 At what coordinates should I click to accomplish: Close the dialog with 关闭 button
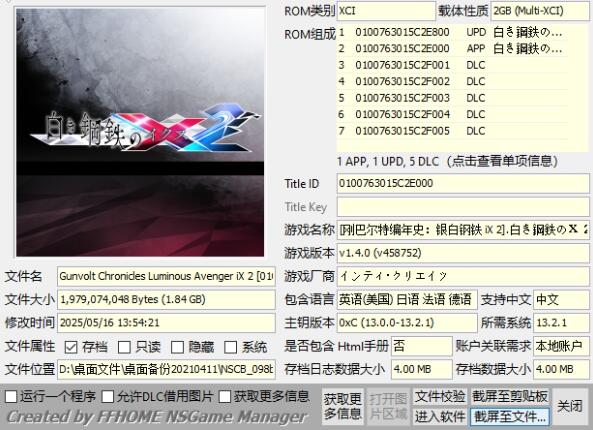pyautogui.click(x=570, y=406)
